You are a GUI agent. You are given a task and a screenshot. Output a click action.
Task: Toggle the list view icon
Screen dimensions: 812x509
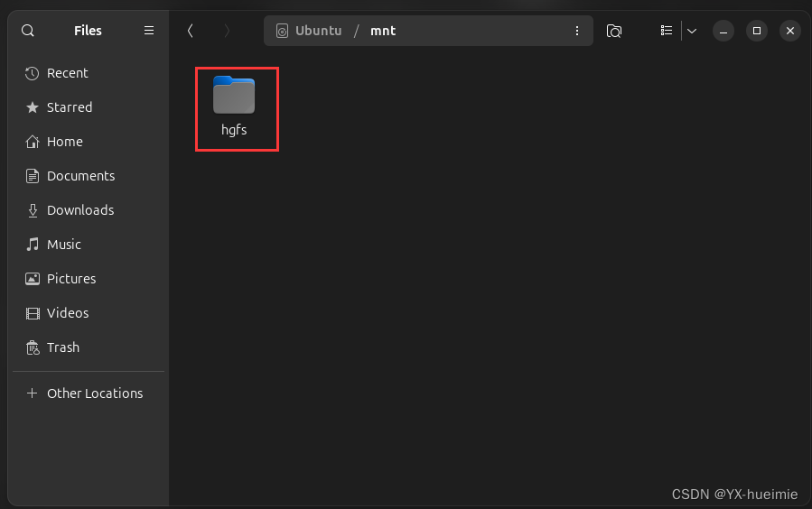pos(667,31)
